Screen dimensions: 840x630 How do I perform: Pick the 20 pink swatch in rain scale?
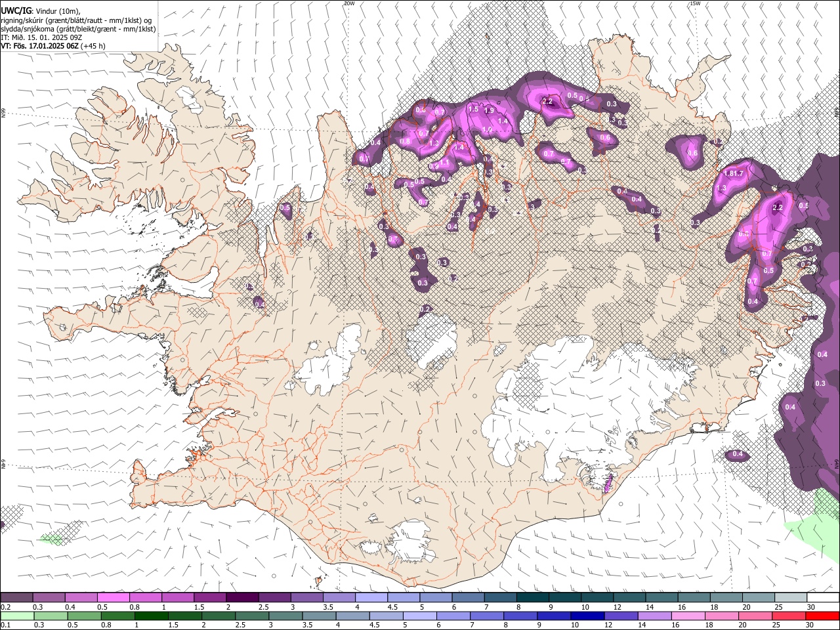click(x=755, y=616)
